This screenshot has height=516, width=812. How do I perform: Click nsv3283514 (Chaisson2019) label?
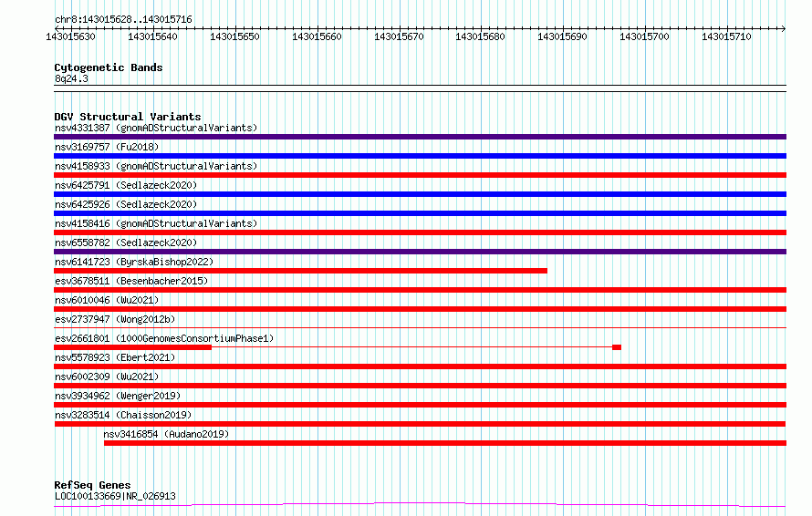pos(123,415)
